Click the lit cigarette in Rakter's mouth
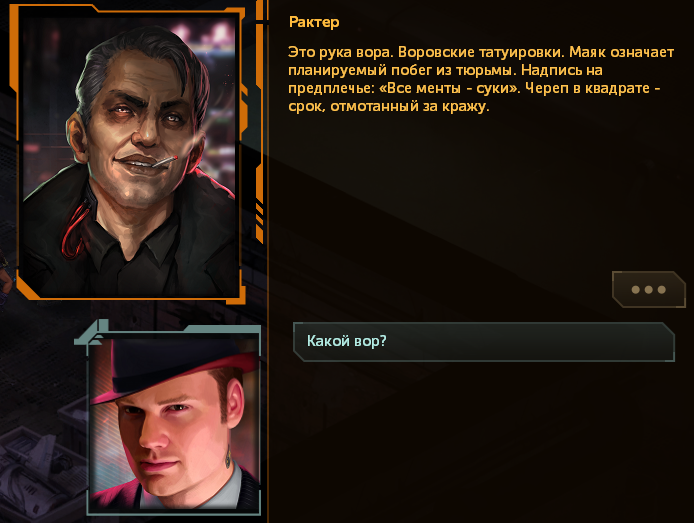This screenshot has width=694, height=523. pos(165,162)
